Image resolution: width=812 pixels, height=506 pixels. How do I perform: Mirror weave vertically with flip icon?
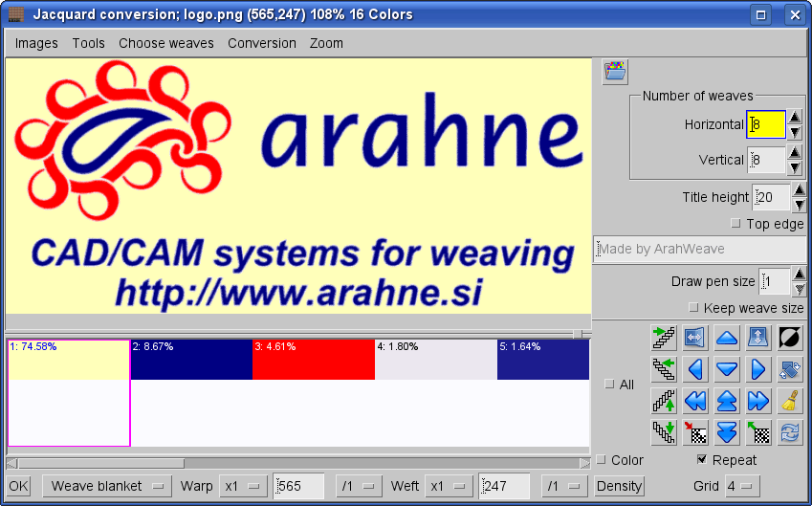point(758,339)
